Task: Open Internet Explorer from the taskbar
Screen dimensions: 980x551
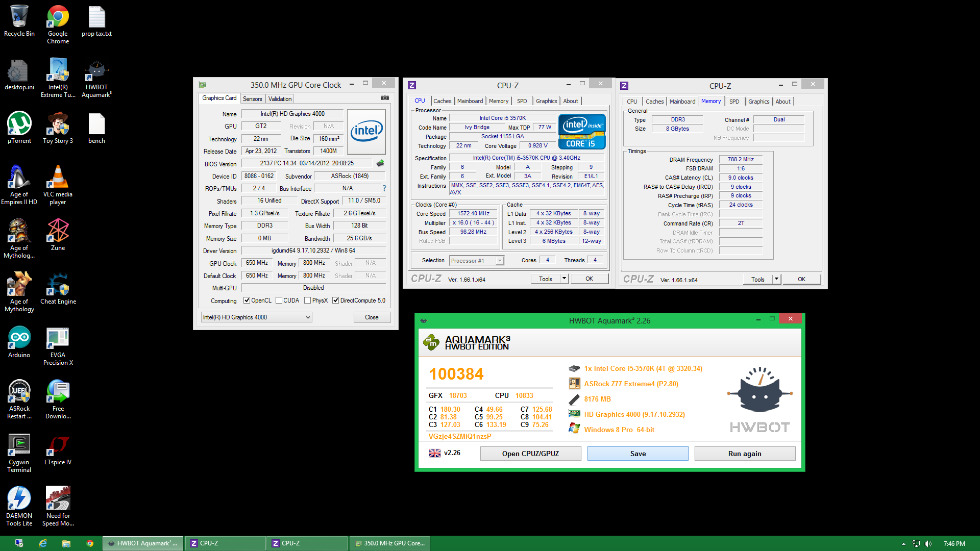Action: [43, 543]
